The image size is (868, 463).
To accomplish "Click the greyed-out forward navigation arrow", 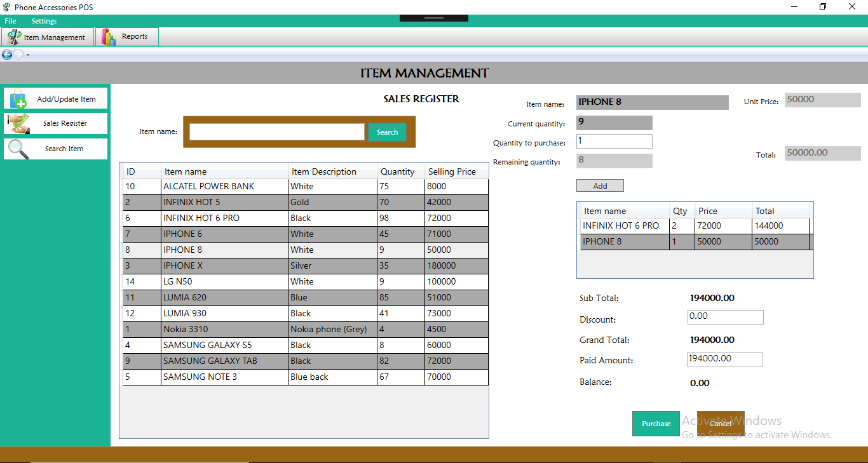I will pos(18,55).
